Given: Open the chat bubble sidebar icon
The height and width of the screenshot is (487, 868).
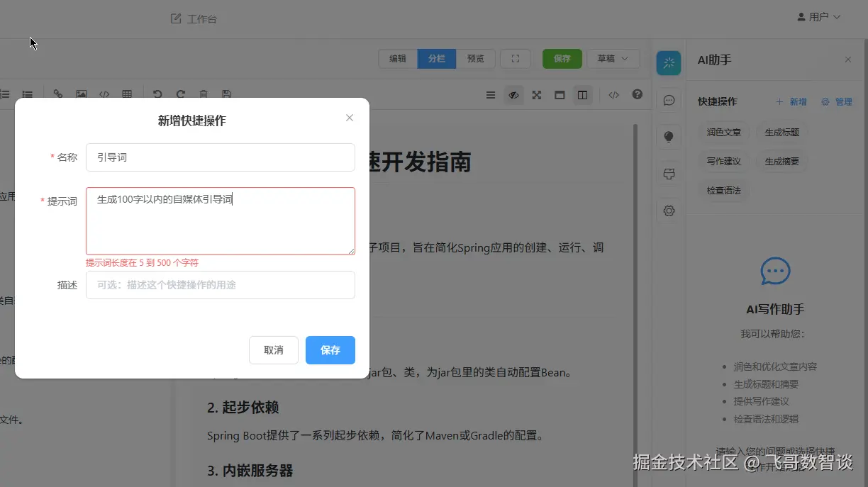Looking at the screenshot, I should pyautogui.click(x=669, y=100).
